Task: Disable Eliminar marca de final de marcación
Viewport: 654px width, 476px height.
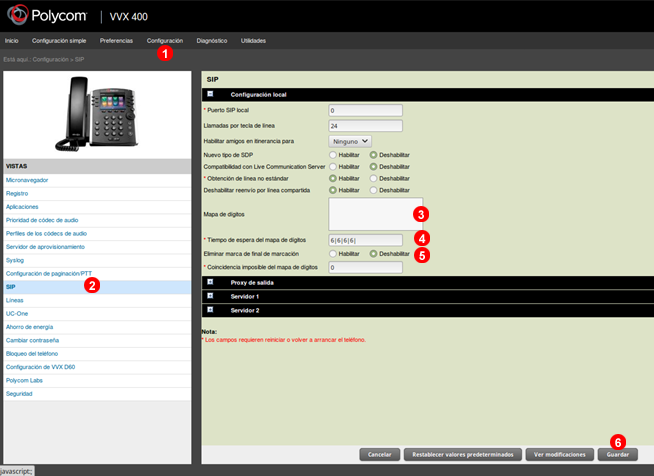Action: pyautogui.click(x=373, y=254)
